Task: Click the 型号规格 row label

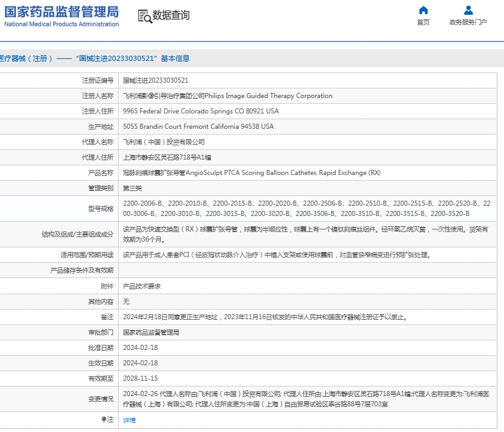Action: pyautogui.click(x=101, y=209)
